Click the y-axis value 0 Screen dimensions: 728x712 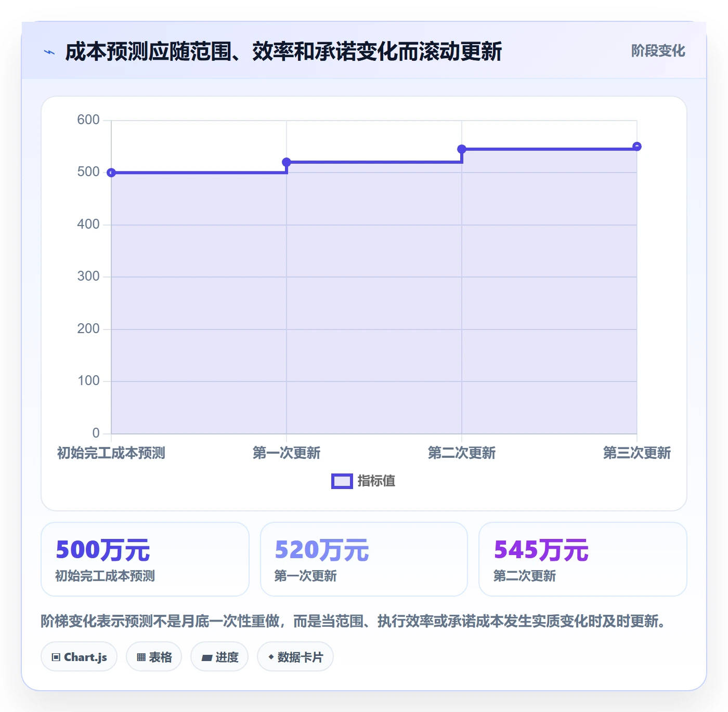(x=96, y=433)
